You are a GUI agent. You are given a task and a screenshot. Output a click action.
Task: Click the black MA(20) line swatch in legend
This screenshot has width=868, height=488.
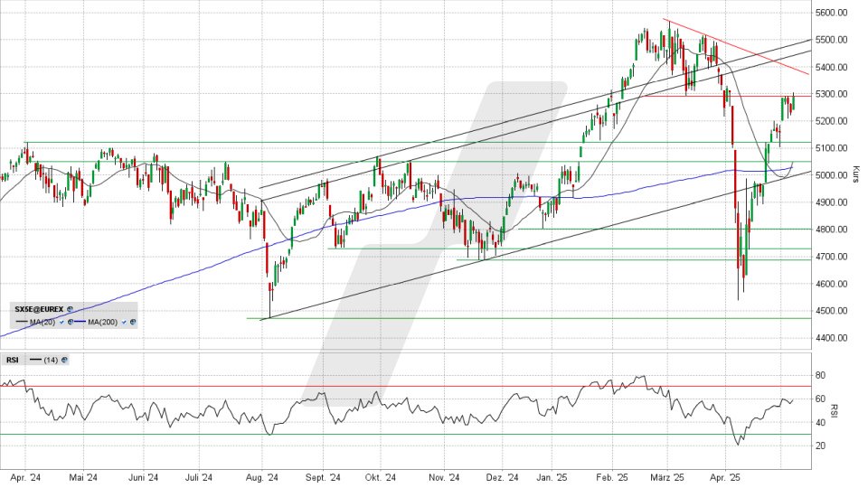pos(22,322)
